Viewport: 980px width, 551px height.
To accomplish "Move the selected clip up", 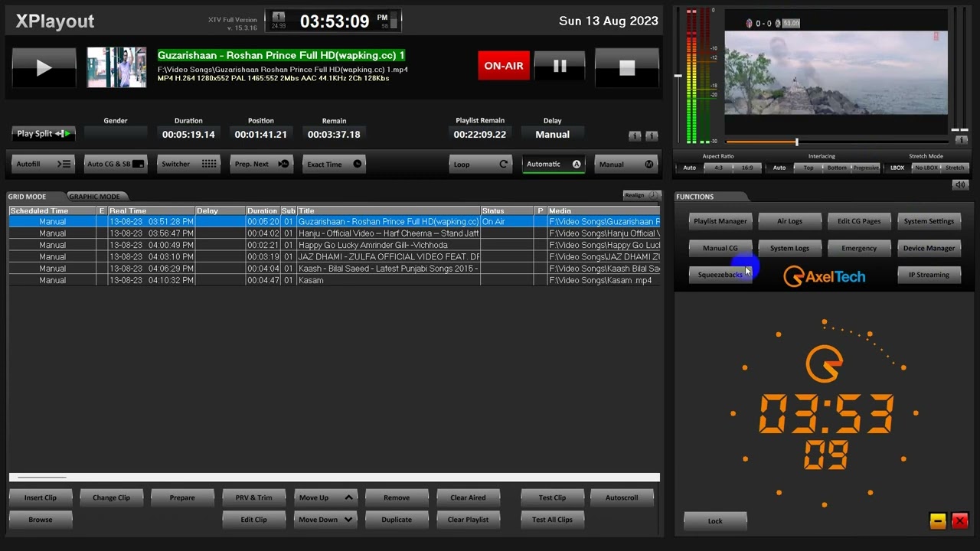I will coord(325,497).
